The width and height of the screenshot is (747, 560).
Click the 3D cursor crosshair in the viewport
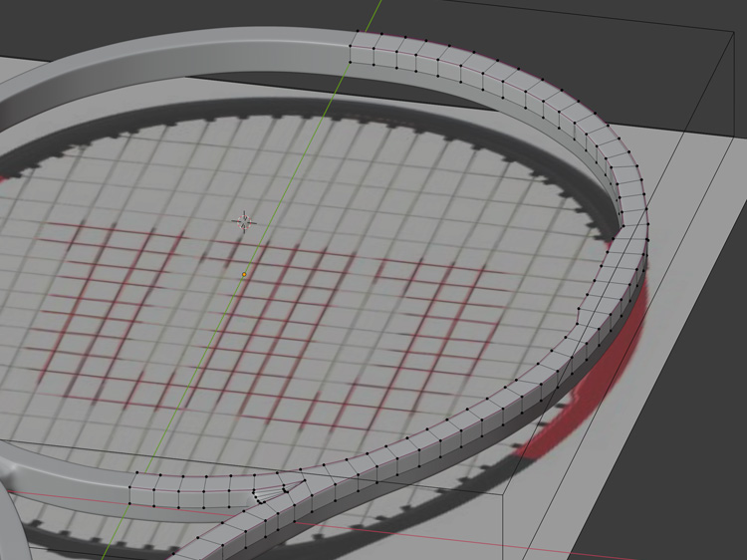(x=244, y=220)
